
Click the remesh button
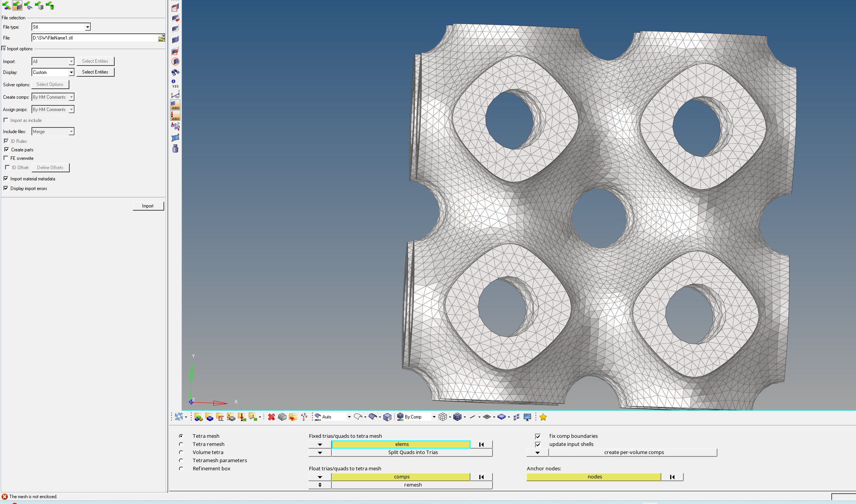[x=412, y=485]
